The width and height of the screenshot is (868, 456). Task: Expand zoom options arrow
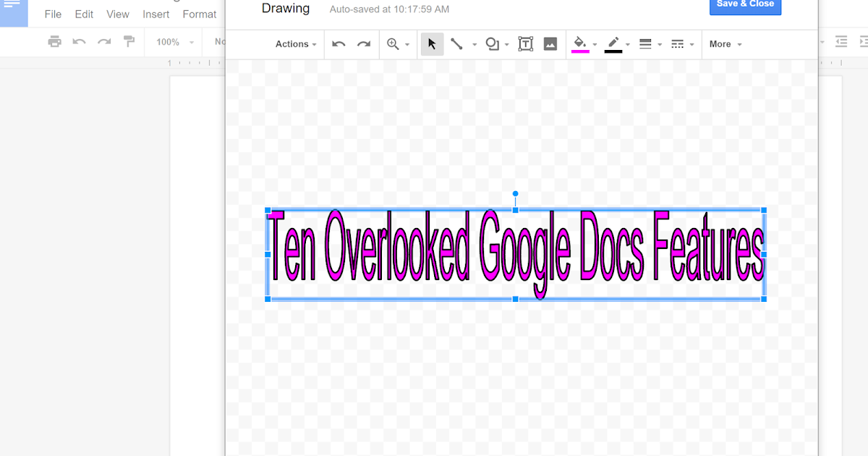[407, 45]
